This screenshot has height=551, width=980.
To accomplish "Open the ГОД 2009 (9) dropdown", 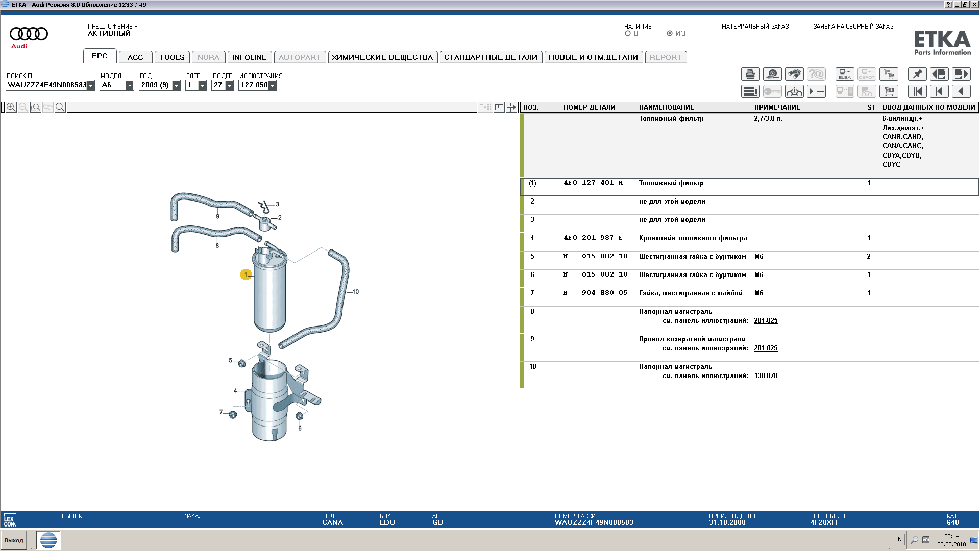I will pos(176,85).
